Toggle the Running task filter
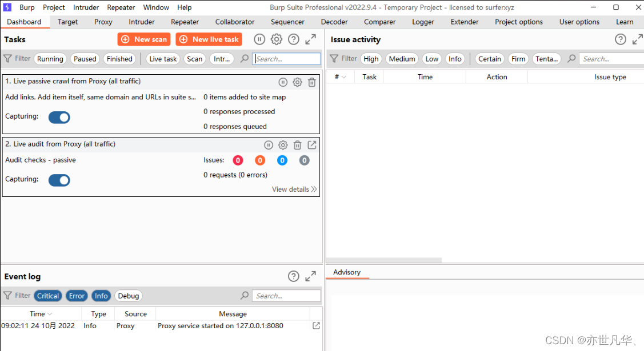Image resolution: width=644 pixels, height=351 pixels. click(x=50, y=59)
